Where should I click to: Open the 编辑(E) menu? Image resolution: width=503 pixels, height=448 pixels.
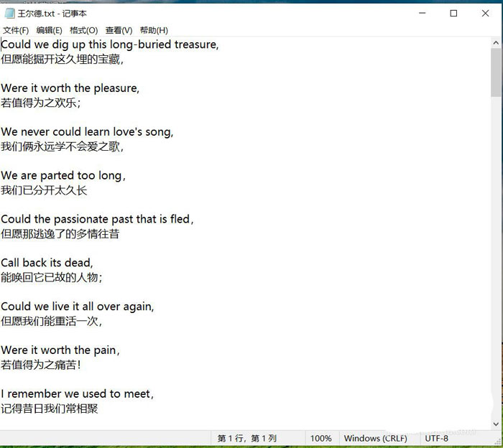click(x=49, y=30)
